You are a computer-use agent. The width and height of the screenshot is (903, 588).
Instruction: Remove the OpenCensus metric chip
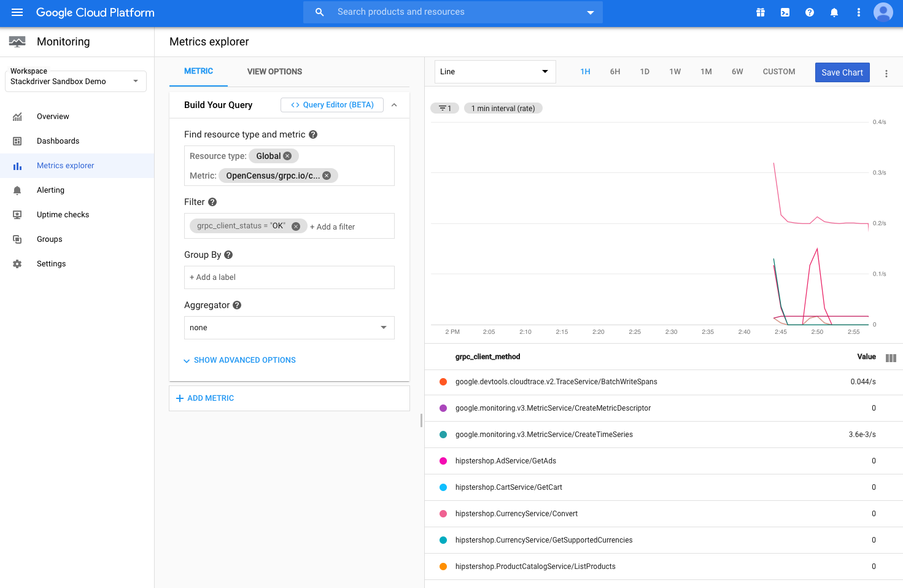[327, 176]
